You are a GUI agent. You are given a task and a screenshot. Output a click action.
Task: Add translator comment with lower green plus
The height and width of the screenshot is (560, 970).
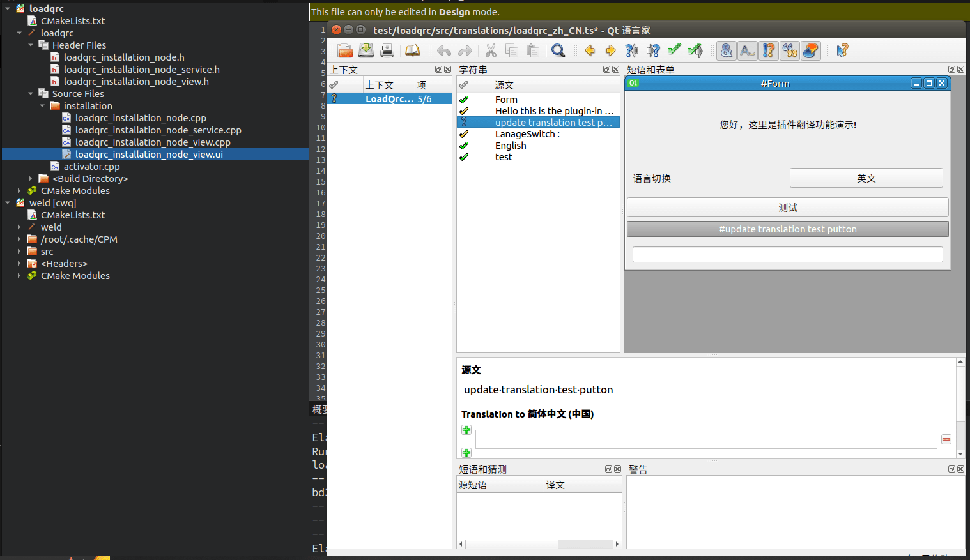tap(466, 453)
